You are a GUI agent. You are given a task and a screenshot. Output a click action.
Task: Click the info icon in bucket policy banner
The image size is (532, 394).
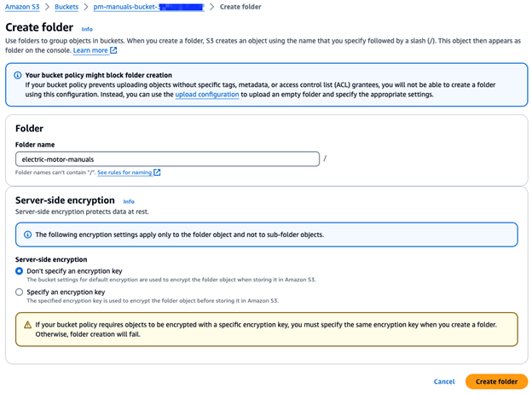point(19,75)
